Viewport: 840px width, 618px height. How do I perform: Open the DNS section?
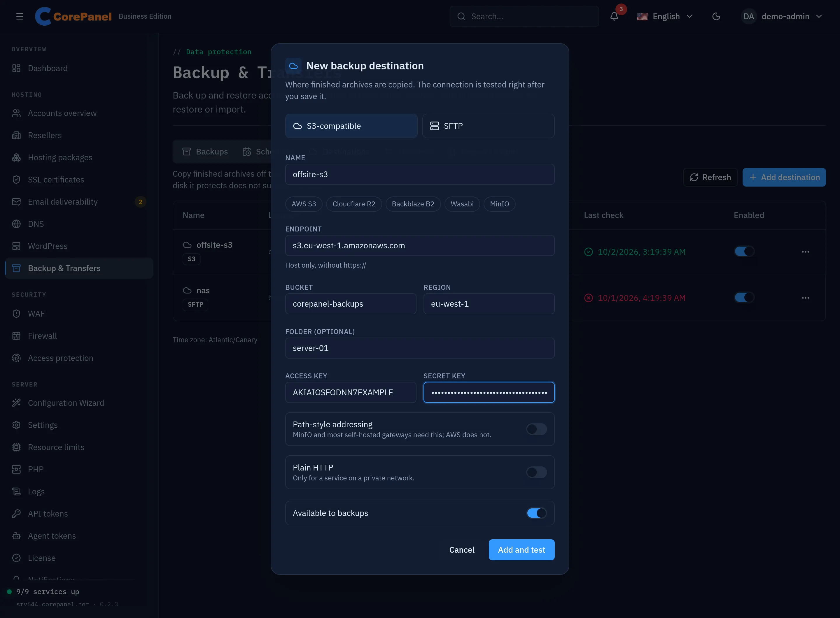tap(79, 224)
